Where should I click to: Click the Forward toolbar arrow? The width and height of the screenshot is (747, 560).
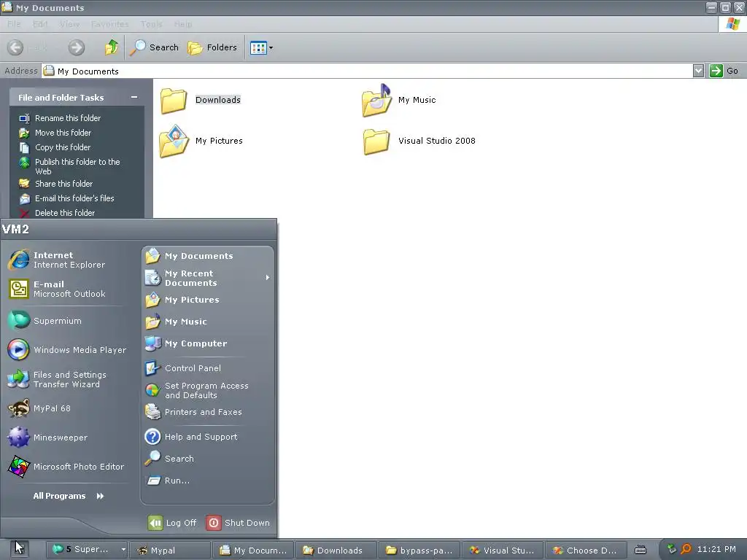point(76,47)
